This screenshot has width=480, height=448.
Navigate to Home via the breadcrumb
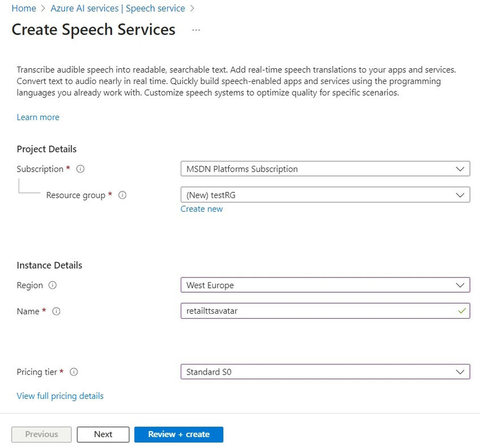click(24, 8)
